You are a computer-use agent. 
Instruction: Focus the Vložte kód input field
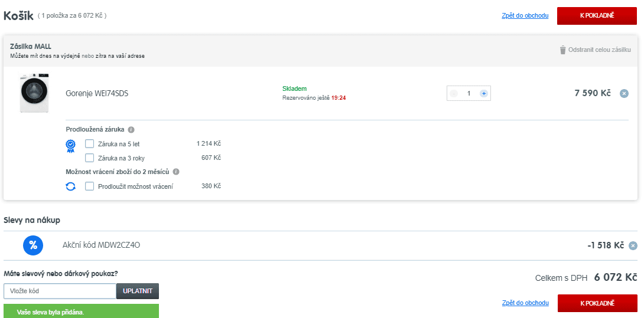point(60,291)
